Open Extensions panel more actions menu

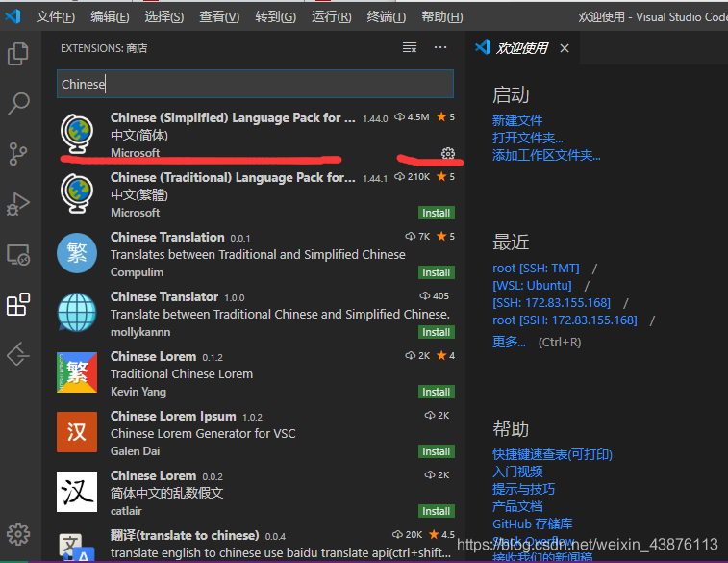pos(440,47)
